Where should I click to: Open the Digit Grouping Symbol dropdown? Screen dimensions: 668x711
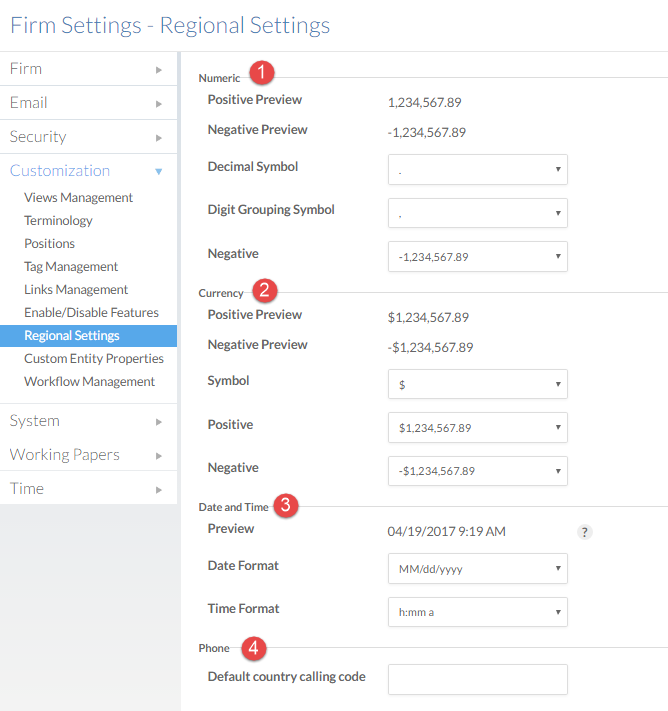[477, 212]
